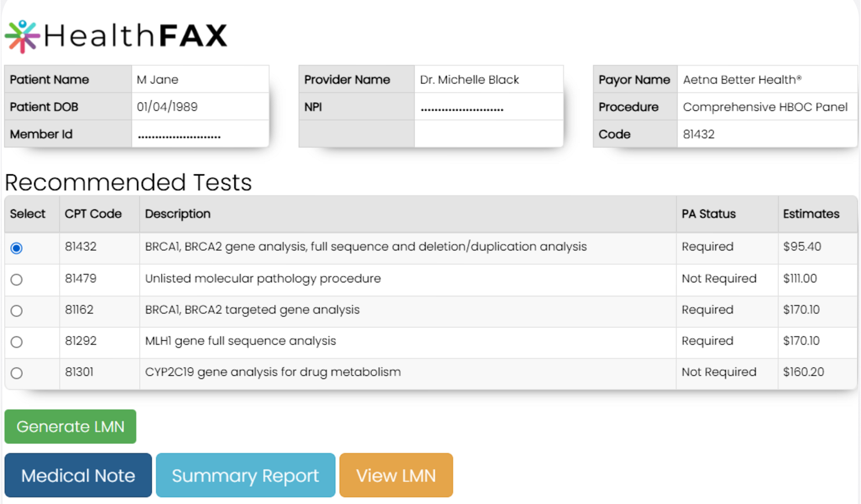
Task: Click the orange View LMN button
Action: tap(396, 475)
